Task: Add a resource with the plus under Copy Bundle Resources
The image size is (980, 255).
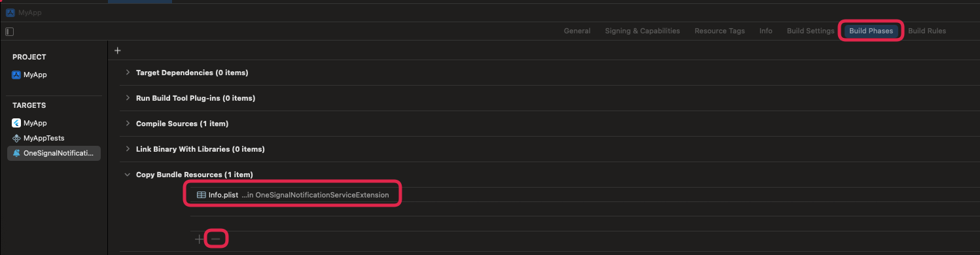Action: click(x=199, y=239)
